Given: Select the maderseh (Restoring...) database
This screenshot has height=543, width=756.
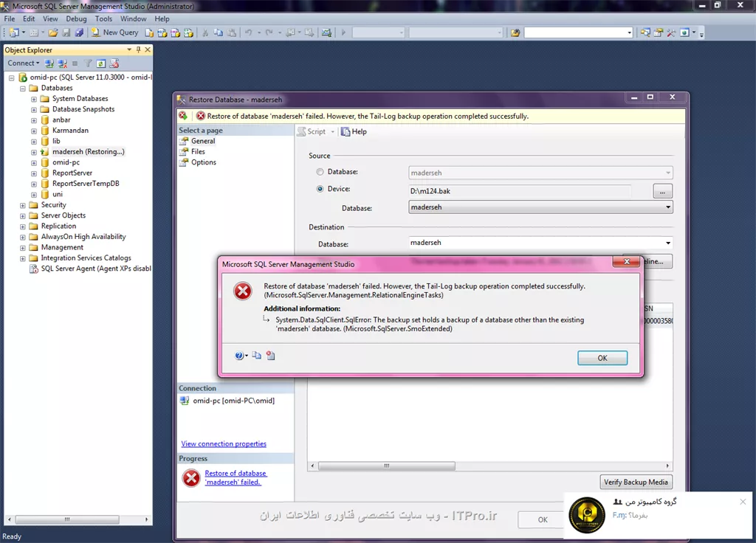Looking at the screenshot, I should coord(89,151).
